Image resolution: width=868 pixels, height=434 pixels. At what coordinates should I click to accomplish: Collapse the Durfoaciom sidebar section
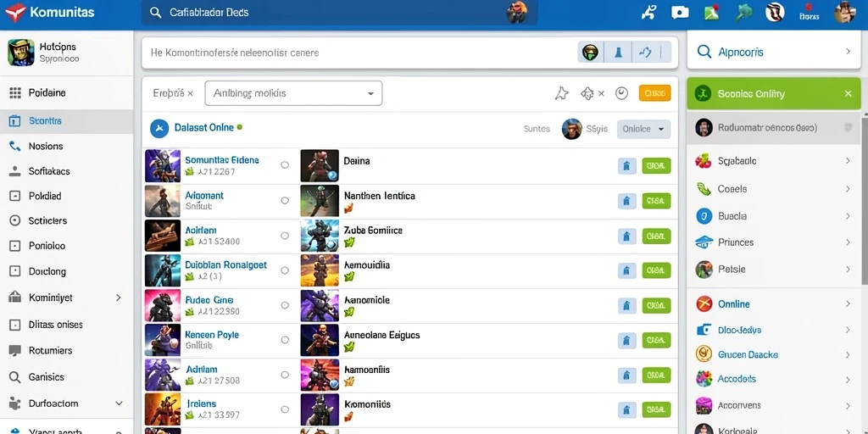click(118, 403)
